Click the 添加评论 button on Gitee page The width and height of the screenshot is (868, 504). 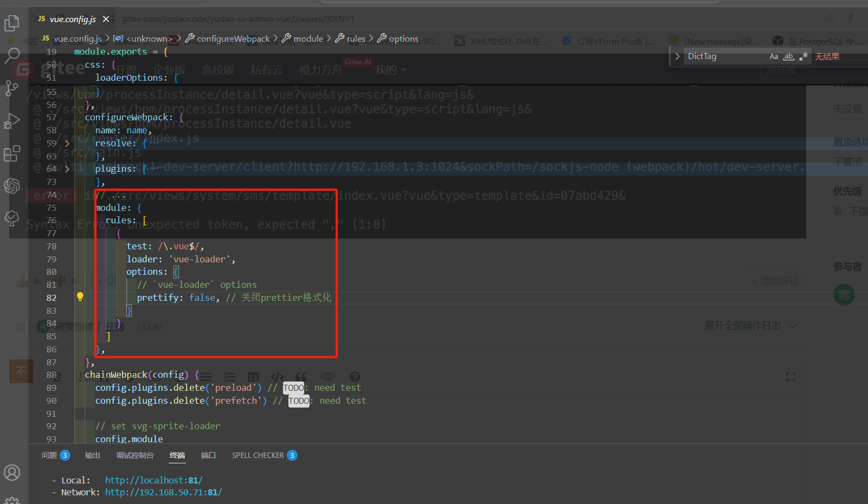point(775,281)
